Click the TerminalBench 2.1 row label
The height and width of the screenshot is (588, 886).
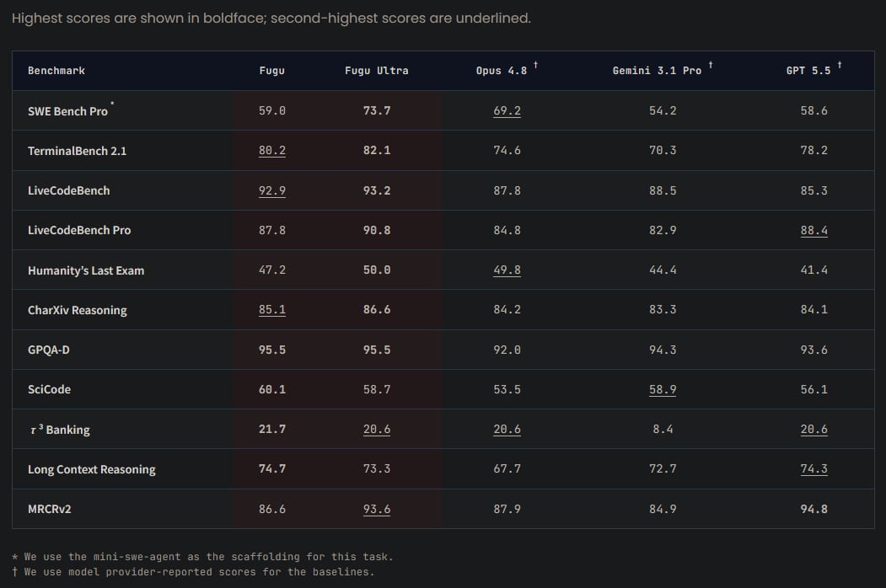tap(78, 151)
